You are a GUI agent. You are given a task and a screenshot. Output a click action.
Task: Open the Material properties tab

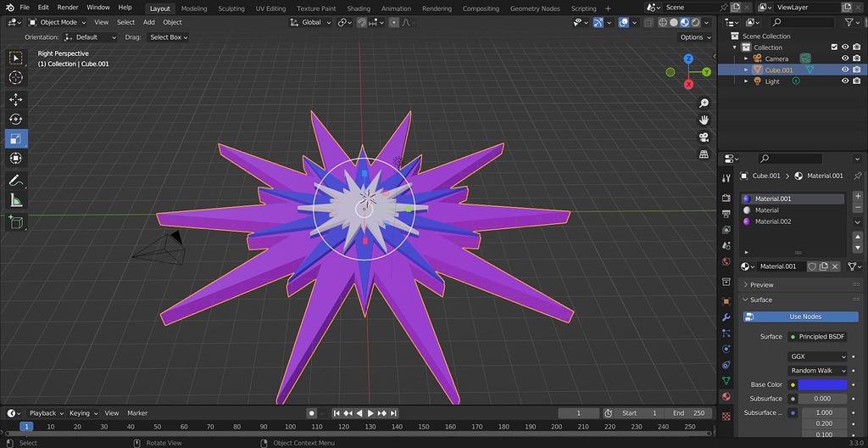click(726, 396)
